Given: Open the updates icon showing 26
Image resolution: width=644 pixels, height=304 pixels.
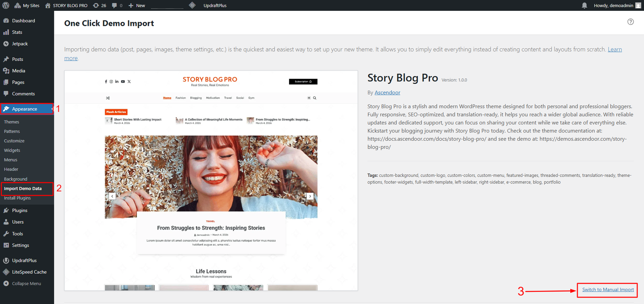Looking at the screenshot, I should [x=99, y=6].
